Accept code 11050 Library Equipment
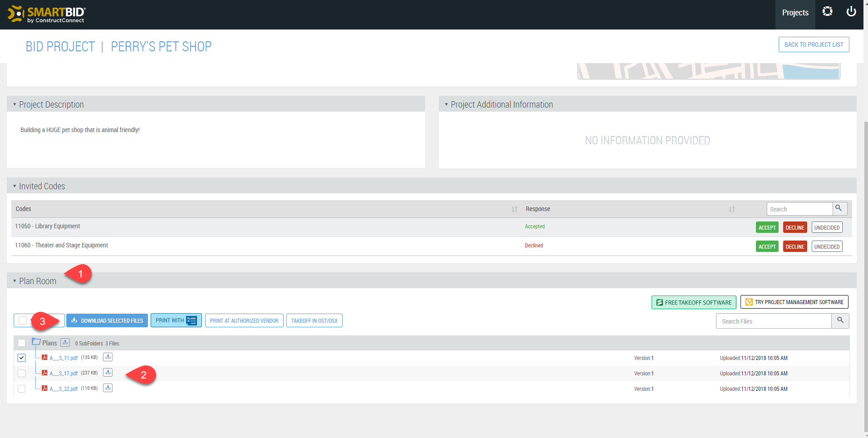The image size is (868, 438). [x=767, y=227]
